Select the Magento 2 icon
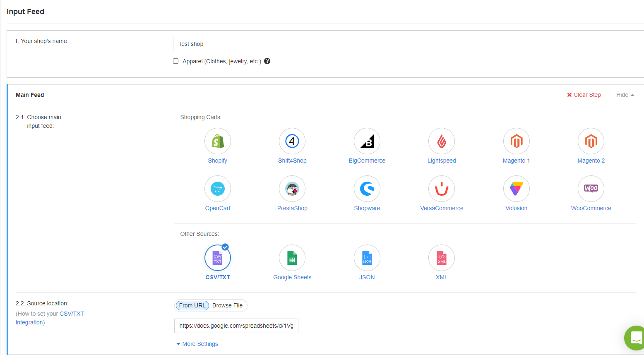The height and width of the screenshot is (355, 644). tap(591, 141)
